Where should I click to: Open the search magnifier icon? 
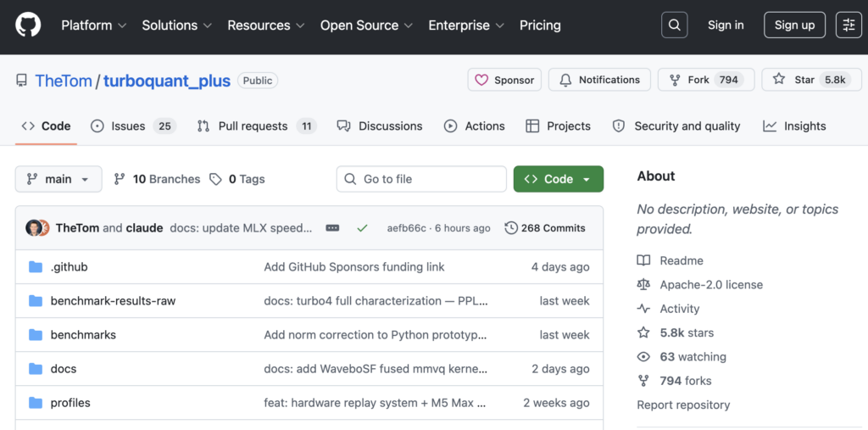coord(674,25)
